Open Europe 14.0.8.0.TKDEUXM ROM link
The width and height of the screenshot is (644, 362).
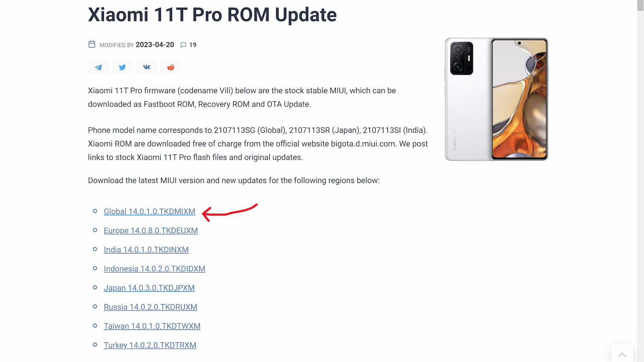151,230
